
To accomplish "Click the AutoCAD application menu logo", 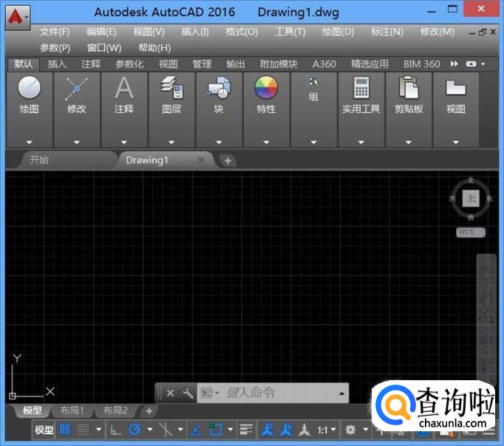I will point(16,16).
